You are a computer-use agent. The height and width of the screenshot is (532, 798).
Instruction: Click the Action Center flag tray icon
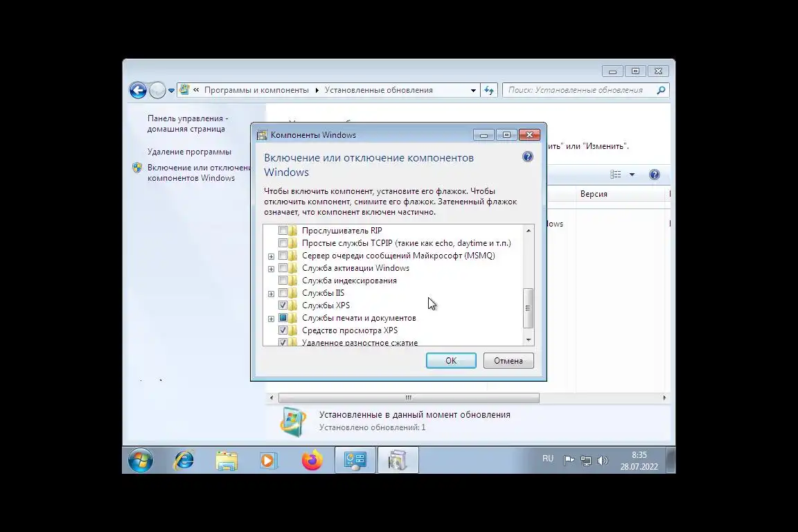pos(569,461)
